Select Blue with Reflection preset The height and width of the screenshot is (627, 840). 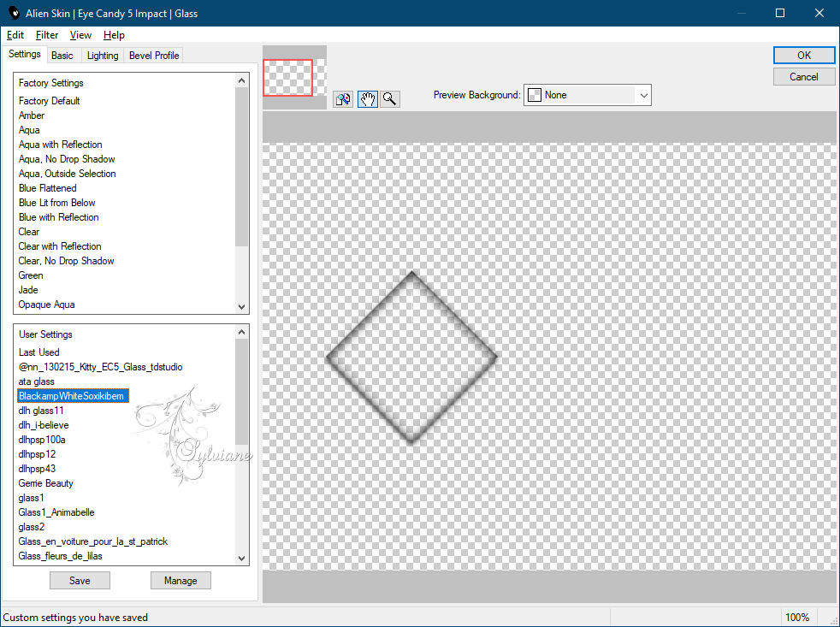(58, 216)
